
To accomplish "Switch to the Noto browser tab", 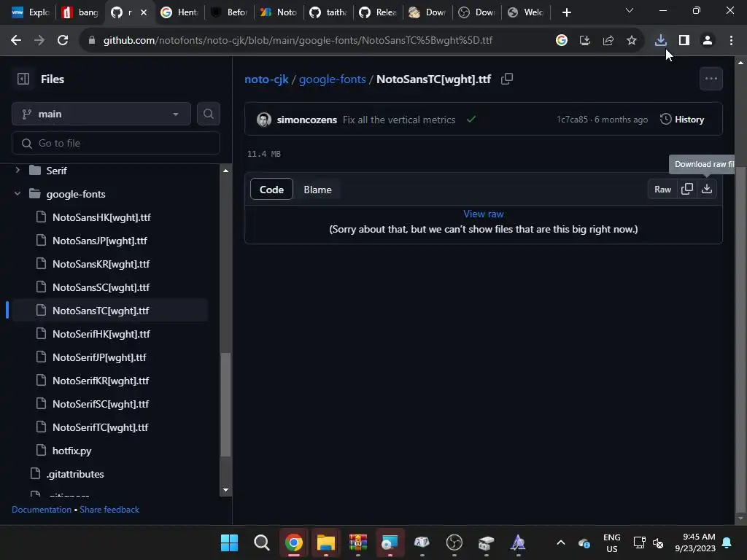I will tap(279, 12).
